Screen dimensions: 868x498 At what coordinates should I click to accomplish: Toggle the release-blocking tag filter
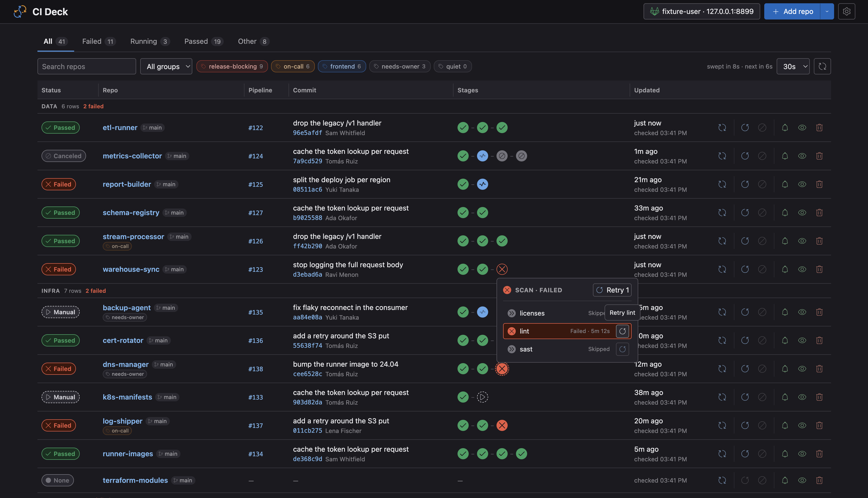tap(232, 66)
